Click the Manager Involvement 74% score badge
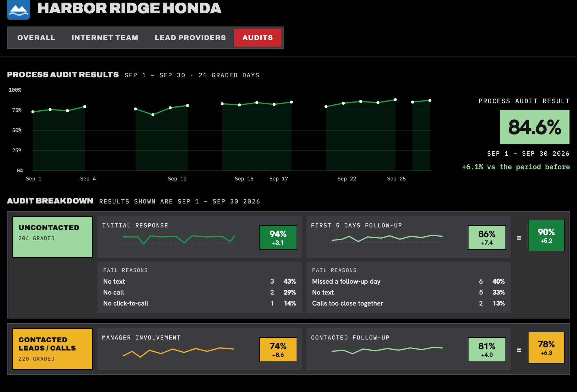 [x=278, y=350]
